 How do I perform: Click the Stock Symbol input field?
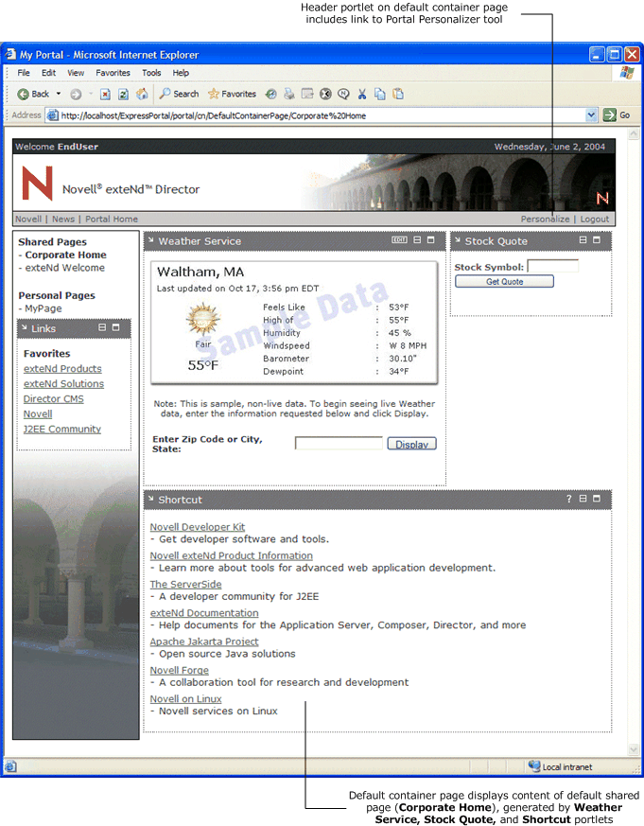click(x=553, y=266)
